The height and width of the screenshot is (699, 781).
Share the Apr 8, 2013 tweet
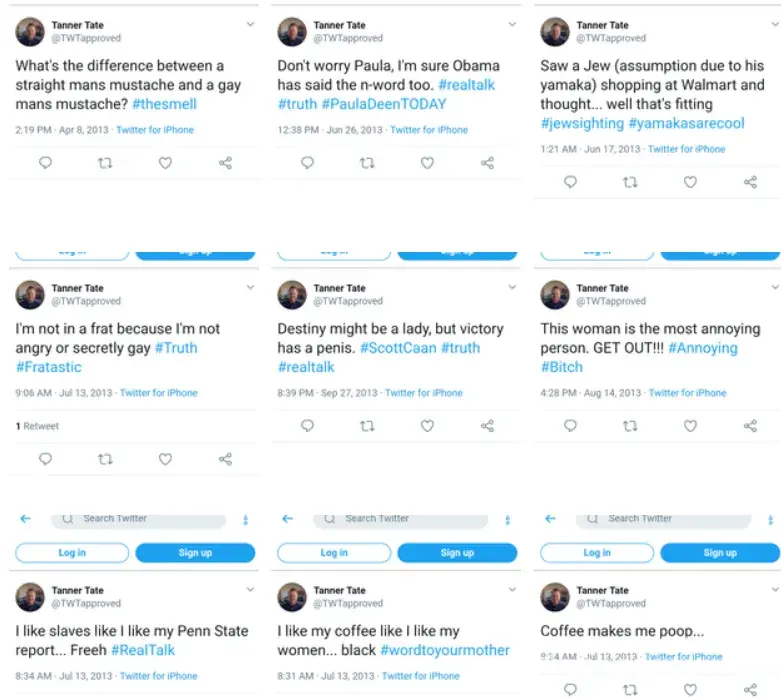tap(225, 163)
